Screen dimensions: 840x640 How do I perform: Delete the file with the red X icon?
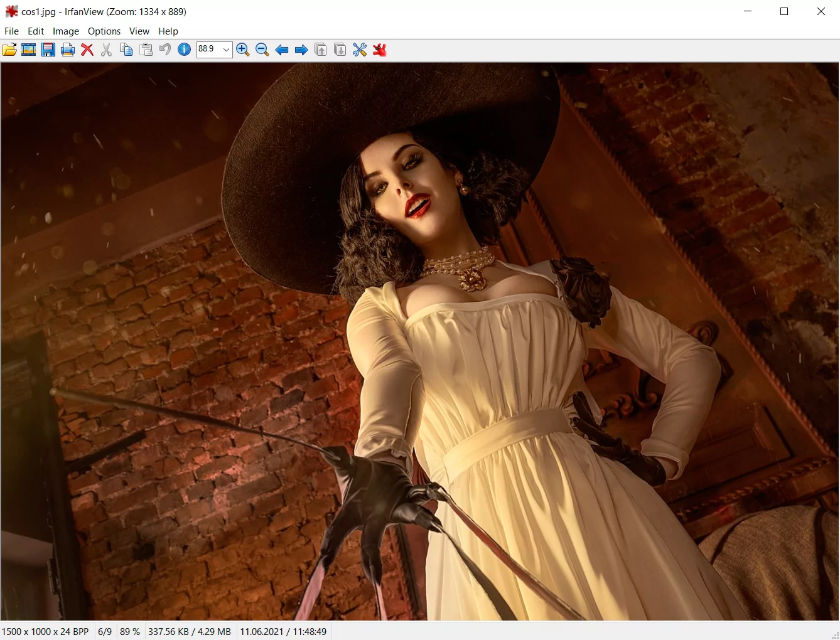click(87, 50)
